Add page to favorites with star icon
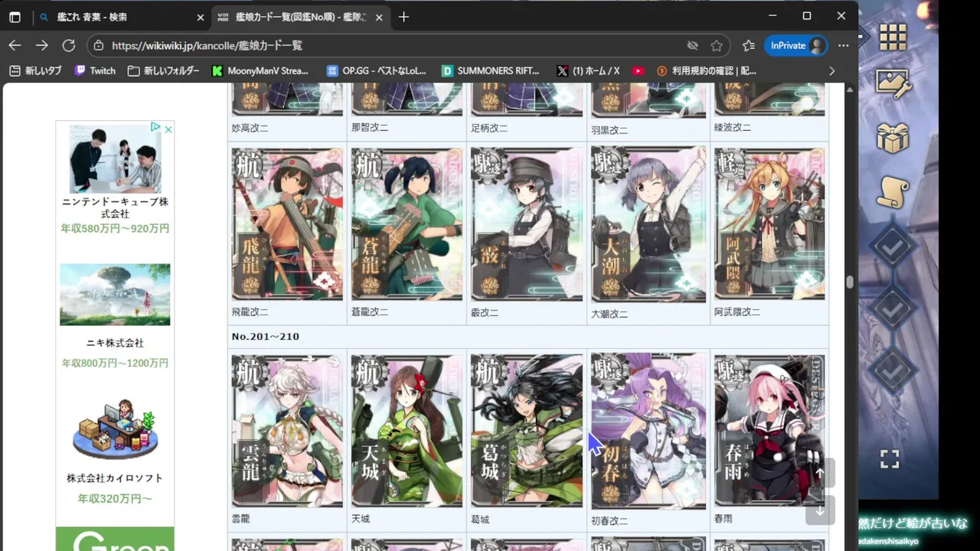Image resolution: width=980 pixels, height=551 pixels. point(717,46)
